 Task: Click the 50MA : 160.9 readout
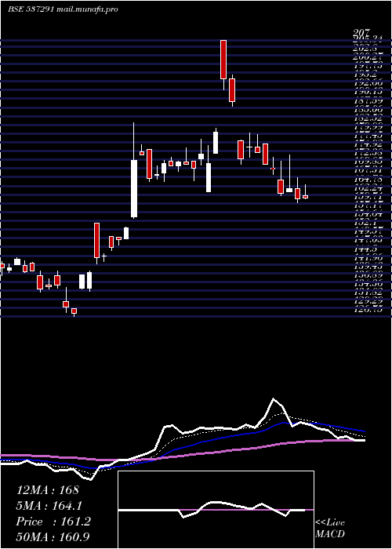[53, 537]
